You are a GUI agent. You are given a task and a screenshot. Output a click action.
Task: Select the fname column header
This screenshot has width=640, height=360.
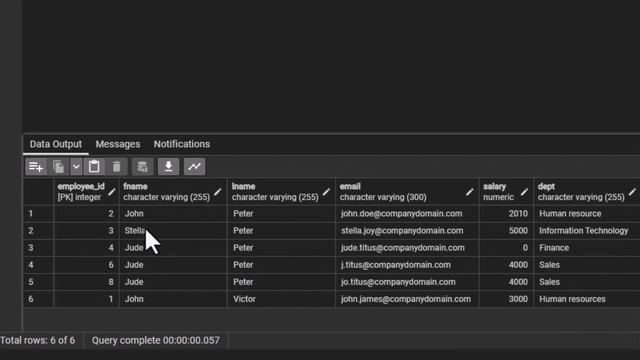(173, 191)
